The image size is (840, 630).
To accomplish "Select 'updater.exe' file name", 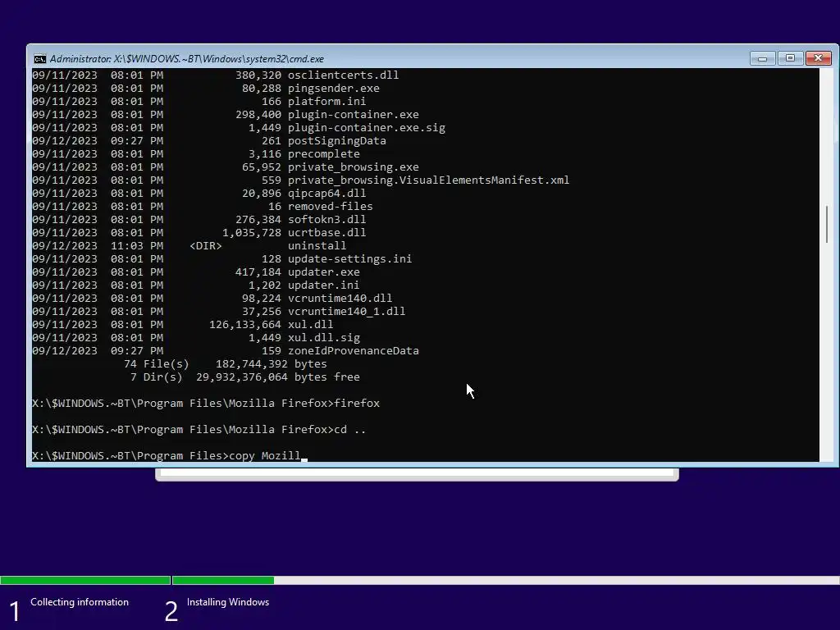I will click(x=323, y=272).
